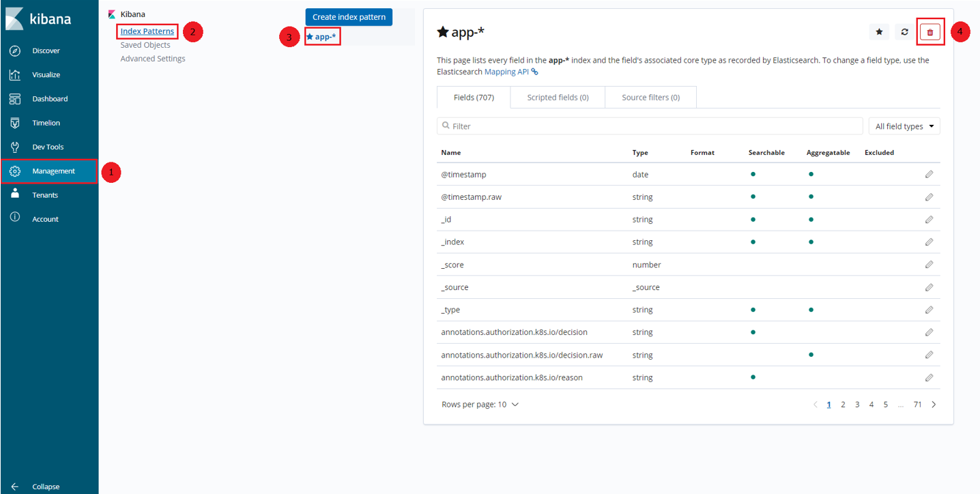This screenshot has width=980, height=494.
Task: Open Dev Tools via the wrench icon
Action: [15, 147]
